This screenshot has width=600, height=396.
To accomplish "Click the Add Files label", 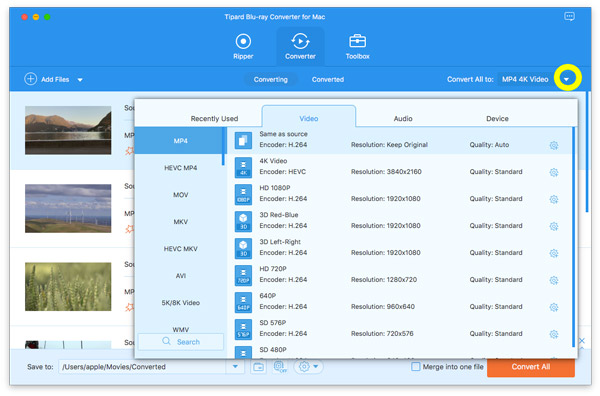I will click(55, 79).
